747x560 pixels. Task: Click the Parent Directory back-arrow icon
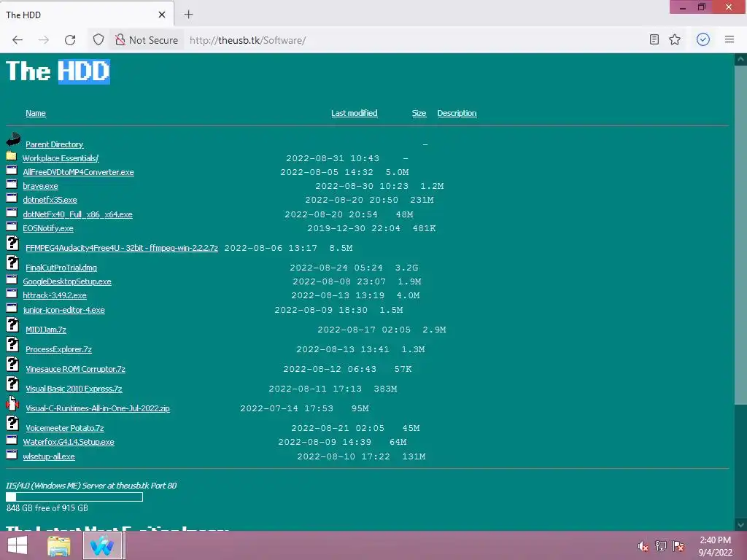13,139
